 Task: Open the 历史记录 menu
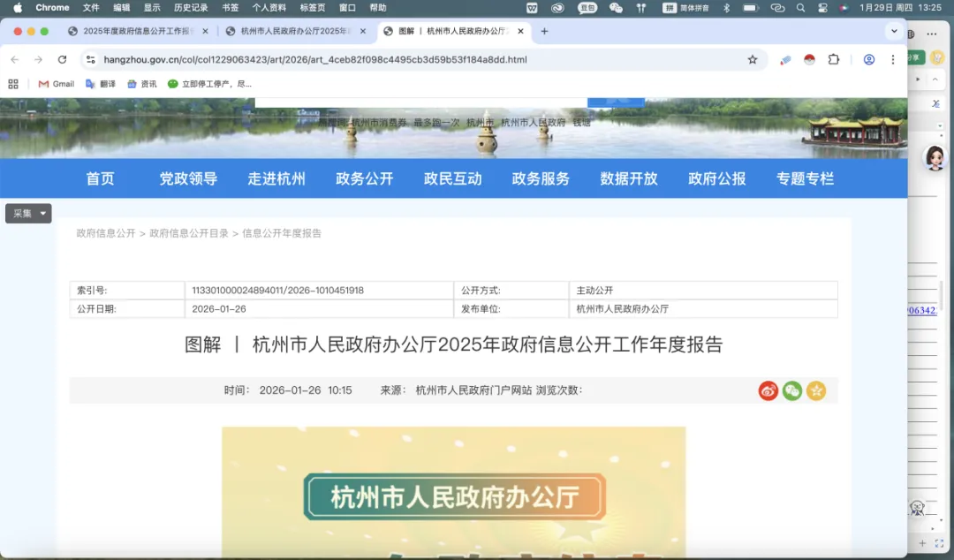pyautogui.click(x=191, y=8)
